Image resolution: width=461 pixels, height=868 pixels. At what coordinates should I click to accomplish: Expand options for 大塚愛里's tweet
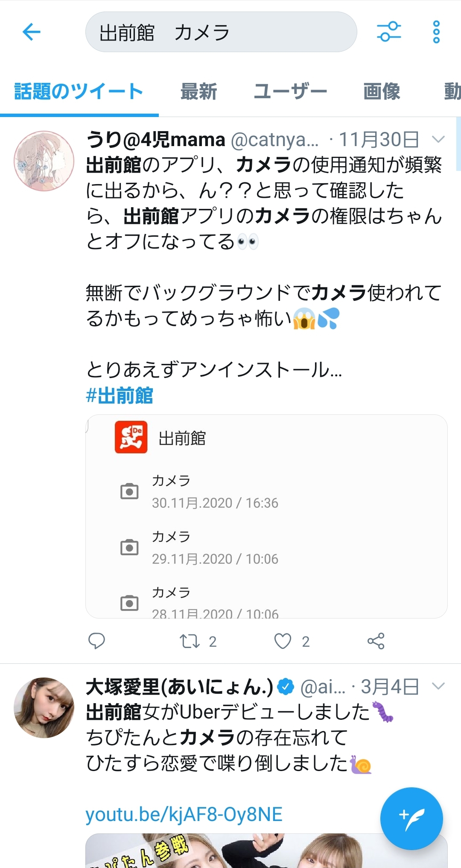click(438, 686)
